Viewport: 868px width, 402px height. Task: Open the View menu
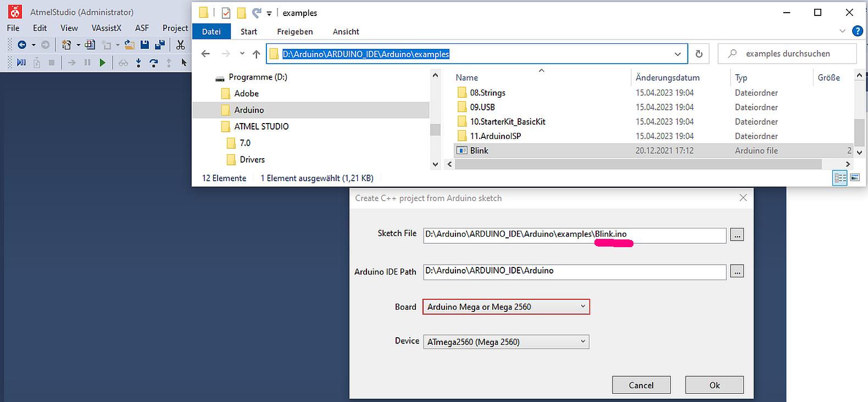point(69,28)
